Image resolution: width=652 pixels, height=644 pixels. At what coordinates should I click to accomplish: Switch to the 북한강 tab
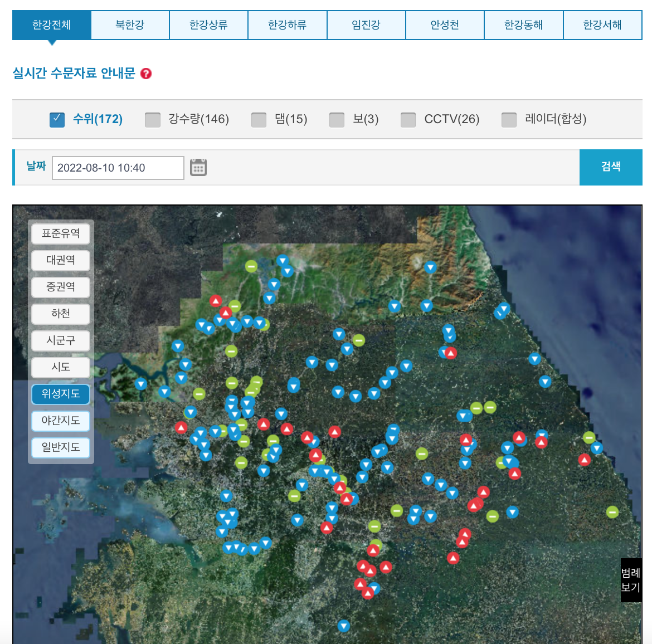(x=130, y=25)
